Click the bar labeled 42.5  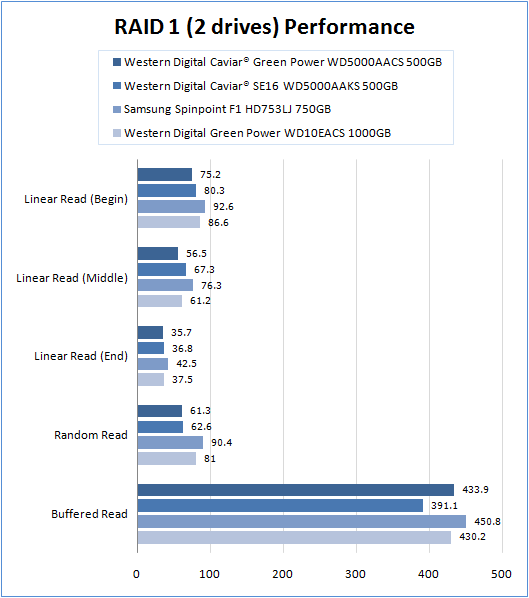[153, 364]
